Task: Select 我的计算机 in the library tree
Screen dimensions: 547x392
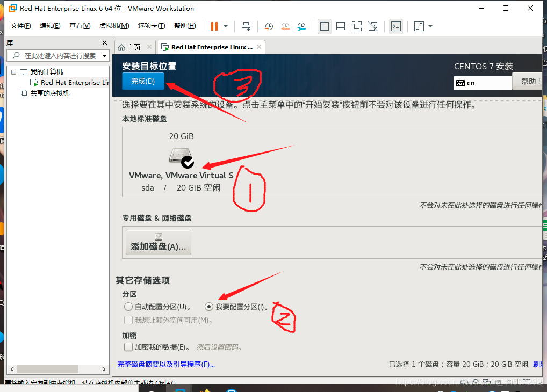Action: [x=46, y=72]
